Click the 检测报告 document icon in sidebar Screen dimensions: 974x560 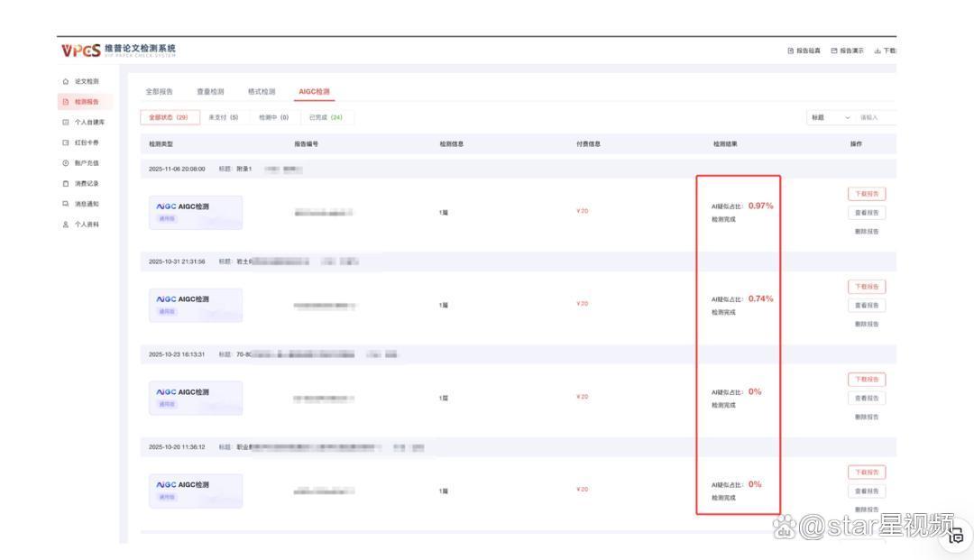click(x=65, y=102)
